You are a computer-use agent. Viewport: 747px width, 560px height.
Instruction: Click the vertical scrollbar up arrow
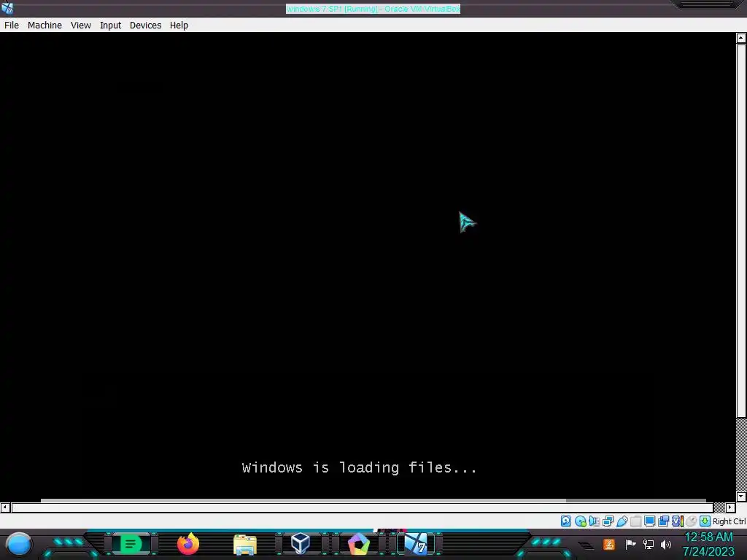[x=741, y=38]
